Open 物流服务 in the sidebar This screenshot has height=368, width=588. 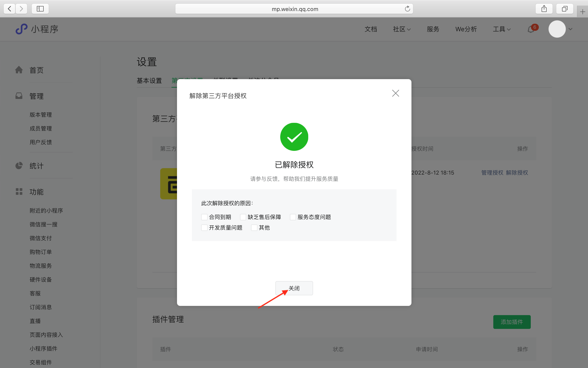click(x=41, y=266)
